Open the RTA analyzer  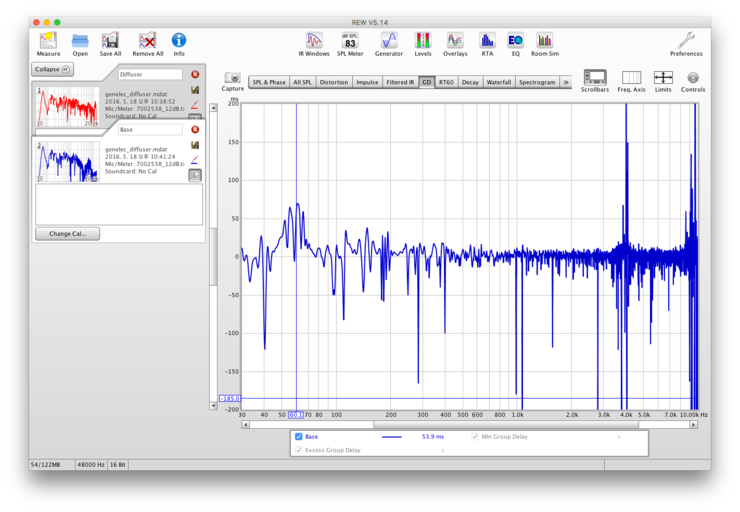tap(487, 42)
